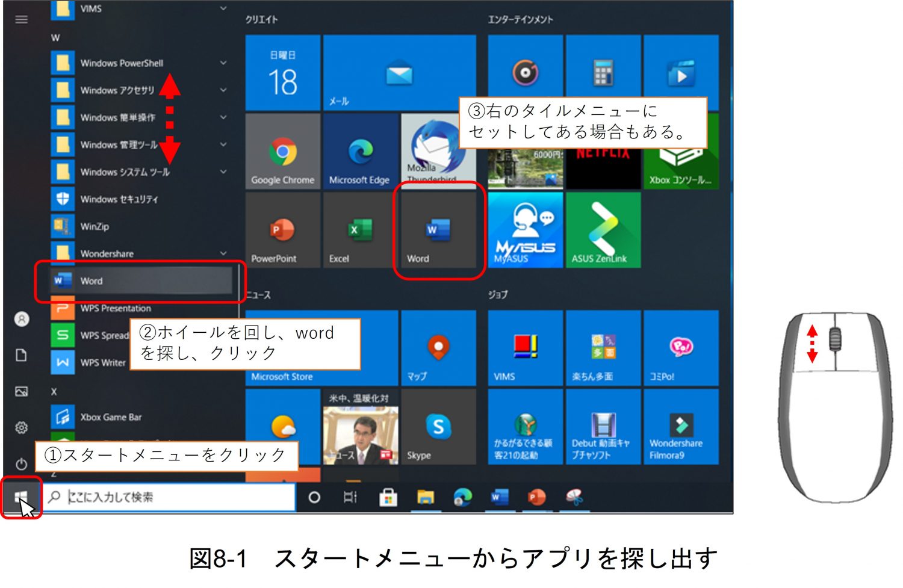The height and width of the screenshot is (588, 903).
Task: Open VIMS tile in ジョブ group
Action: 525,348
